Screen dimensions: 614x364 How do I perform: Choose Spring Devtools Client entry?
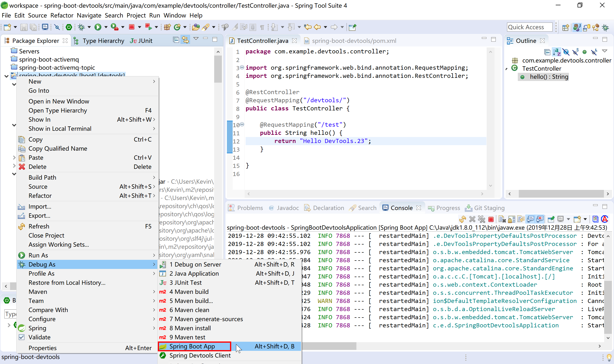[200, 355]
